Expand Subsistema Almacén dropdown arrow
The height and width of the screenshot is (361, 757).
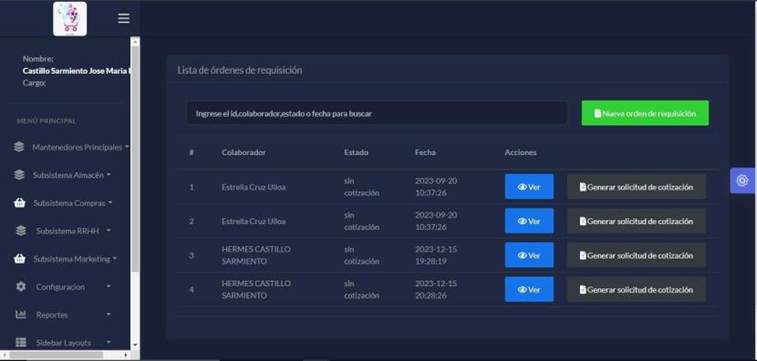point(108,175)
